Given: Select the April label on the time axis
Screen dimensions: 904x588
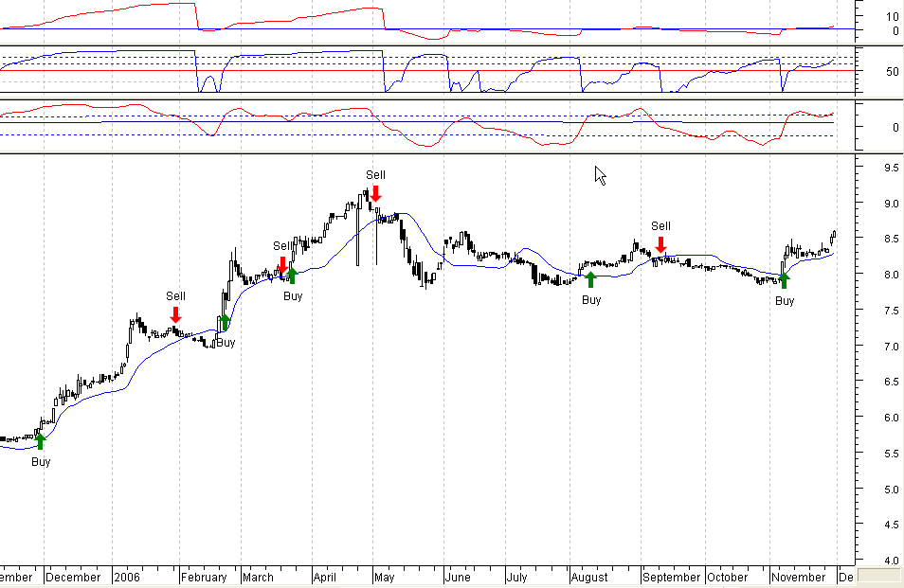Looking at the screenshot, I should (x=325, y=577).
